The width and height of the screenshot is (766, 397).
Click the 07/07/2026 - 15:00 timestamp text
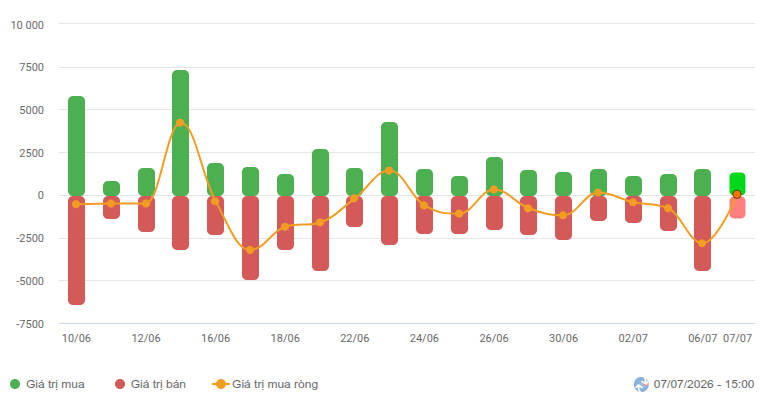point(704,384)
